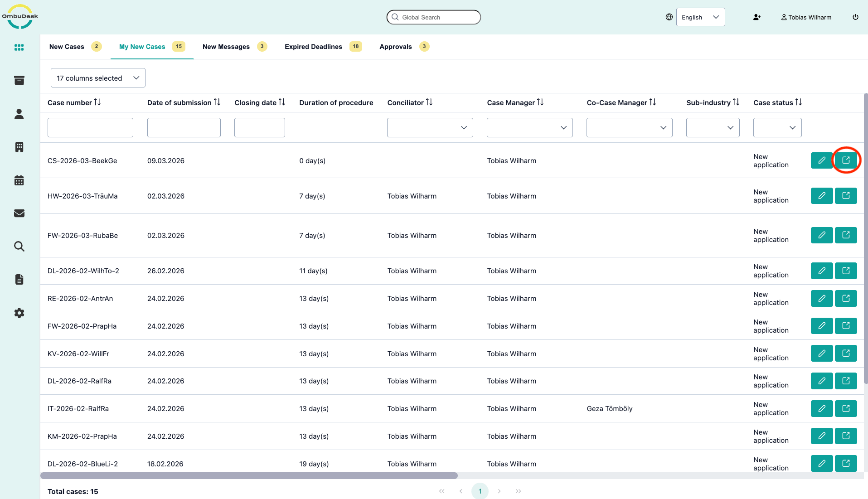868x499 pixels.
Task: Open the envelope messages icon in sidebar
Action: click(x=19, y=213)
